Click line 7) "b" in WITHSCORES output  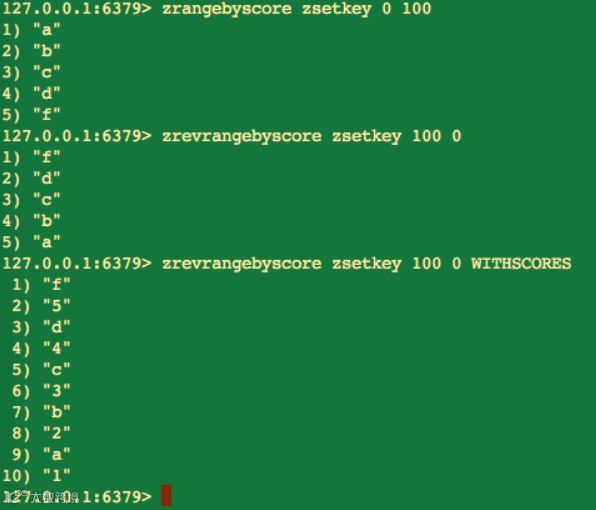(41, 411)
